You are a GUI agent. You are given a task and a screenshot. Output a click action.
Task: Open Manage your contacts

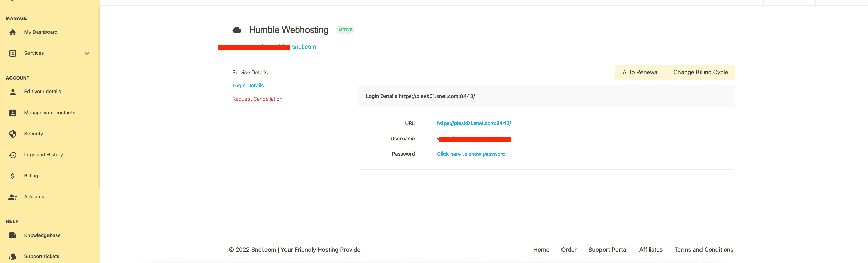coord(50,113)
